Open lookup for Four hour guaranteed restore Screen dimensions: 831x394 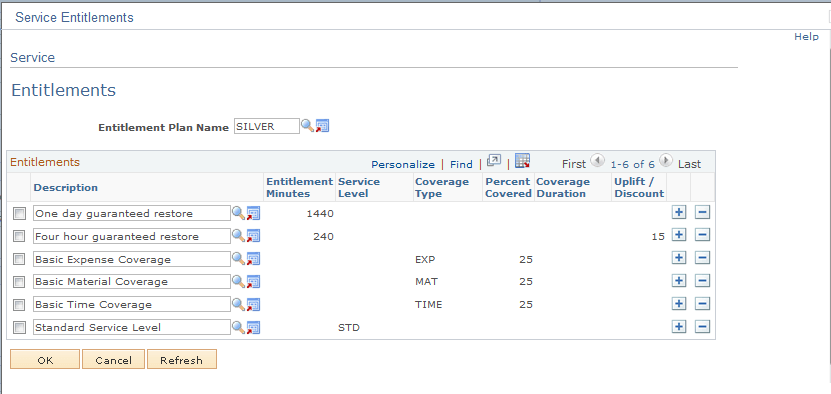pyautogui.click(x=238, y=235)
